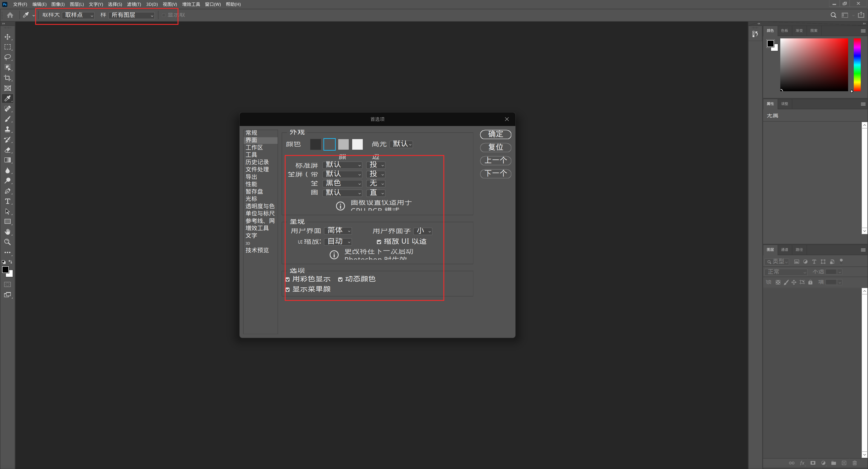Switch to the 色板 tab

pos(784,31)
